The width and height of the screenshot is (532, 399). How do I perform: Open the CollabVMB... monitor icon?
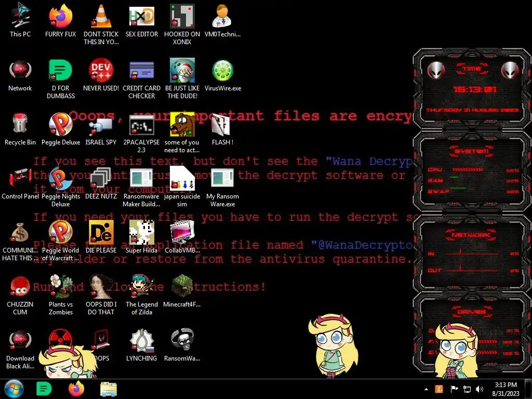tap(182, 237)
